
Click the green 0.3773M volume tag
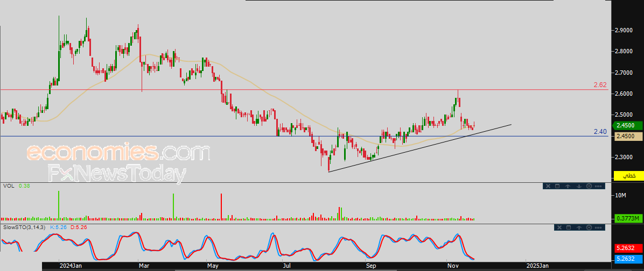[628, 218]
